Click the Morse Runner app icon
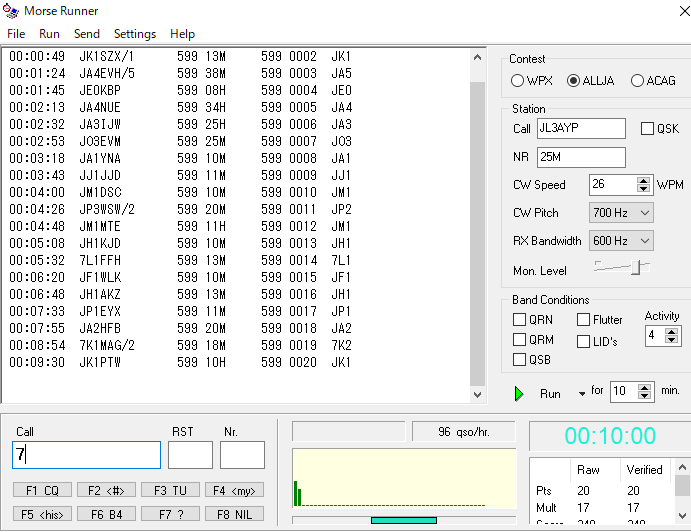 pos(11,11)
